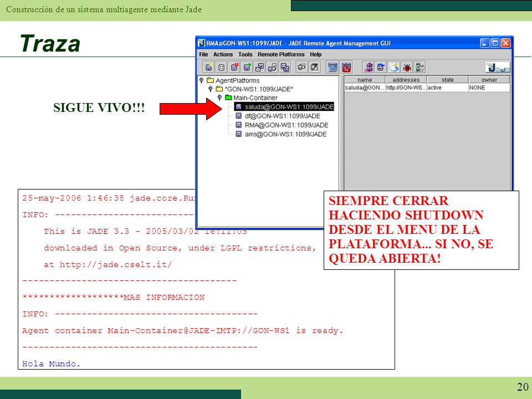Open the Remote Platforms menu
Viewport: 532px width, 399px height.
point(281,54)
